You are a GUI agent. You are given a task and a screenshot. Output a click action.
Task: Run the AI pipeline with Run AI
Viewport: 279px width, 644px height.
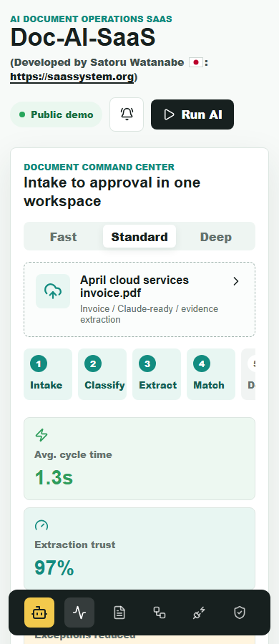click(192, 114)
